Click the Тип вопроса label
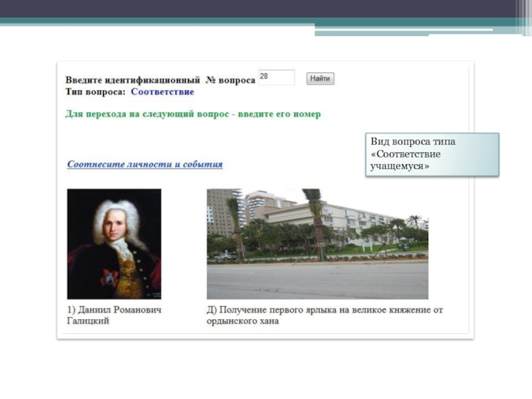 [x=96, y=91]
